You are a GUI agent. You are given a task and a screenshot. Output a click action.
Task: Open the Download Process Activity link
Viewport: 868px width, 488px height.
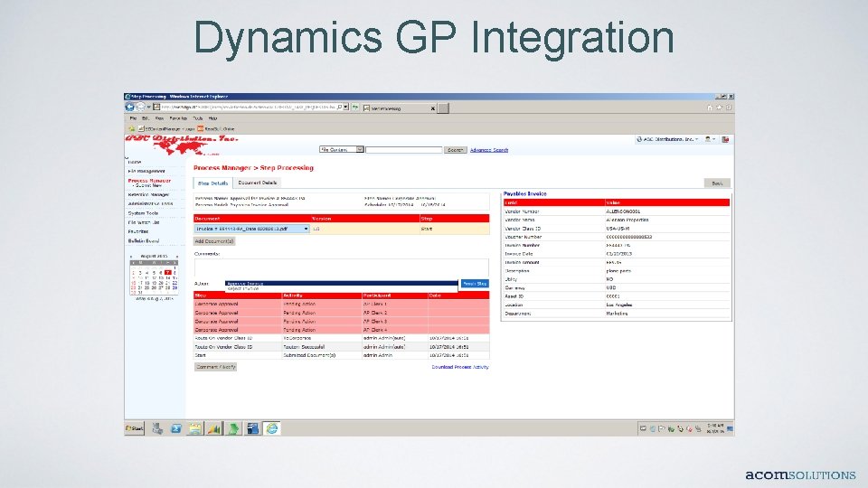tap(460, 367)
